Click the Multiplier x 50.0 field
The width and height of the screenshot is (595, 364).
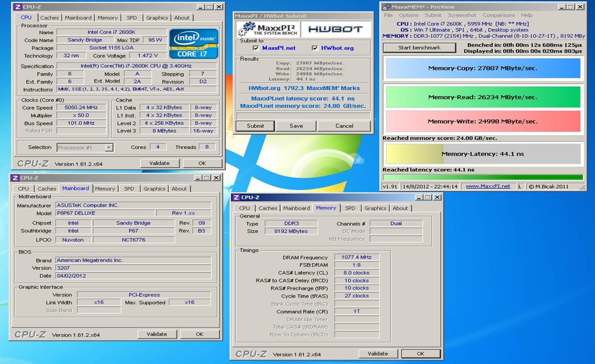point(81,115)
